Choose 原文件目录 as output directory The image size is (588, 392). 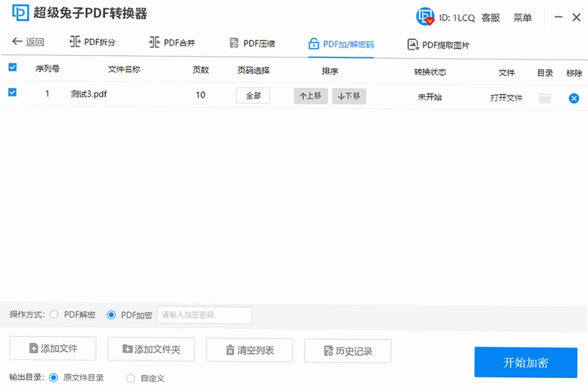(x=54, y=377)
